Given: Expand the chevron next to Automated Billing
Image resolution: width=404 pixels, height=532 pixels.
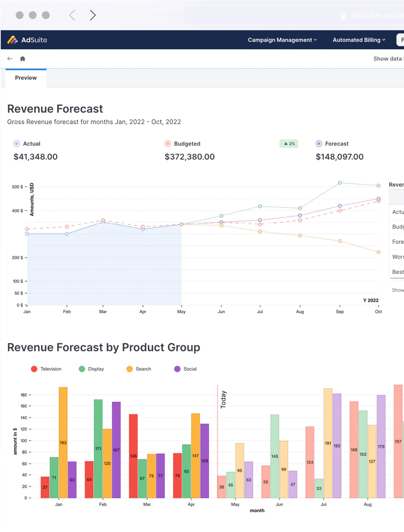Looking at the screenshot, I should pos(384,40).
